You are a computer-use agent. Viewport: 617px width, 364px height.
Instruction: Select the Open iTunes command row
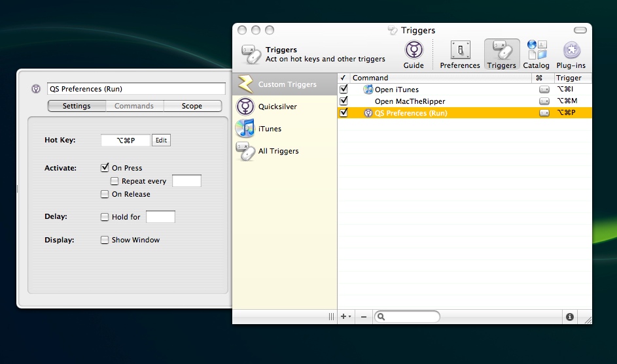[465, 90]
